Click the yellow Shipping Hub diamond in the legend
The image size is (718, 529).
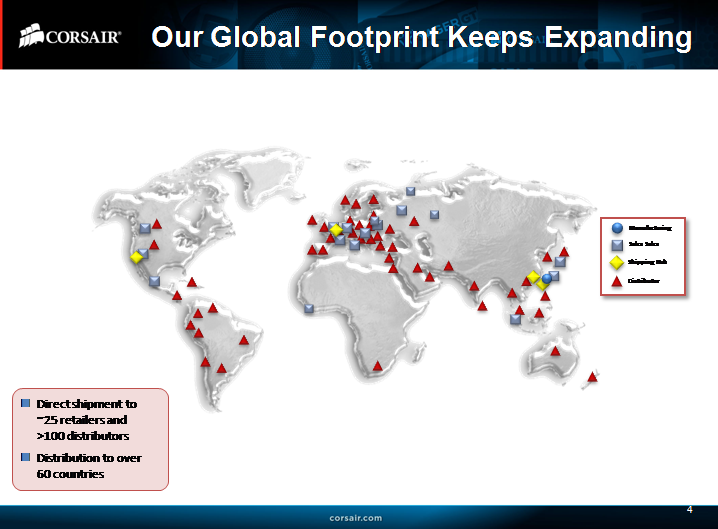(x=617, y=262)
